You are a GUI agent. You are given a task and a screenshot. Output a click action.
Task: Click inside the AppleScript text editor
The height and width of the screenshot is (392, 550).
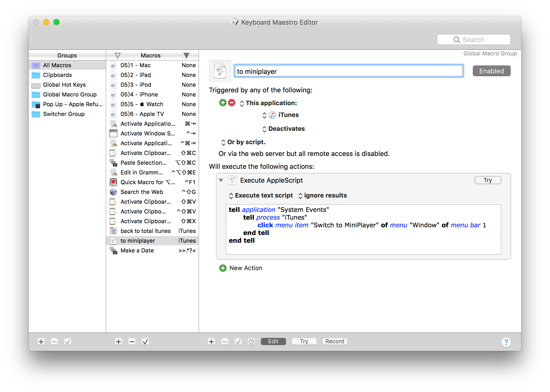coord(363,229)
